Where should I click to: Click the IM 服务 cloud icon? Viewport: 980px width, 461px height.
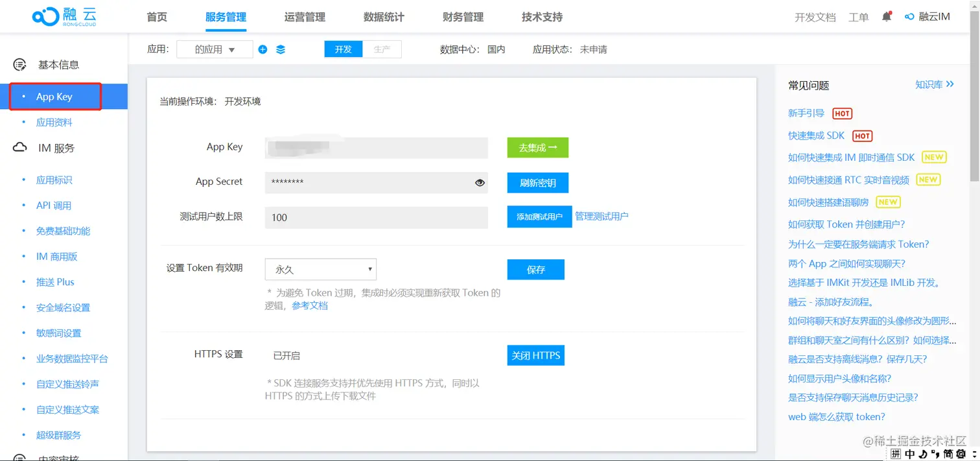click(x=20, y=148)
